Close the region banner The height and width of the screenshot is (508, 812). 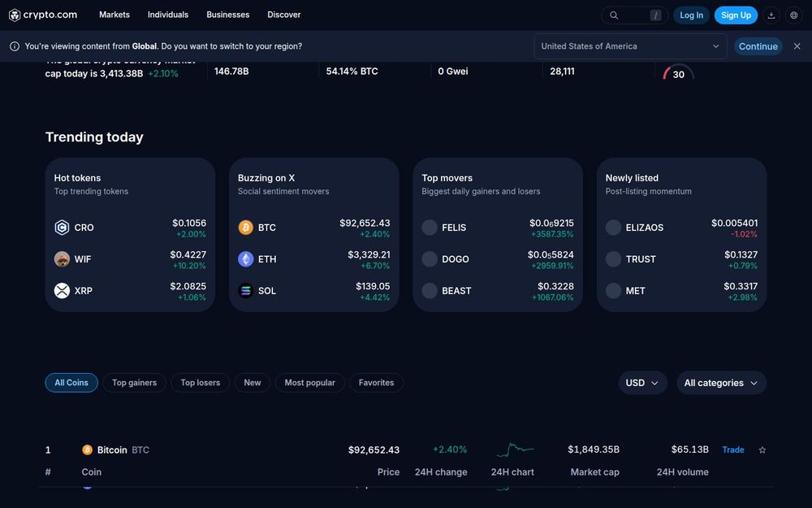point(797,46)
